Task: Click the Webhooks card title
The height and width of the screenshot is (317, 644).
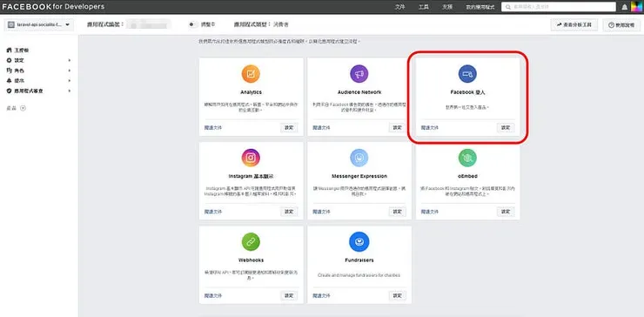Action: tap(251, 260)
